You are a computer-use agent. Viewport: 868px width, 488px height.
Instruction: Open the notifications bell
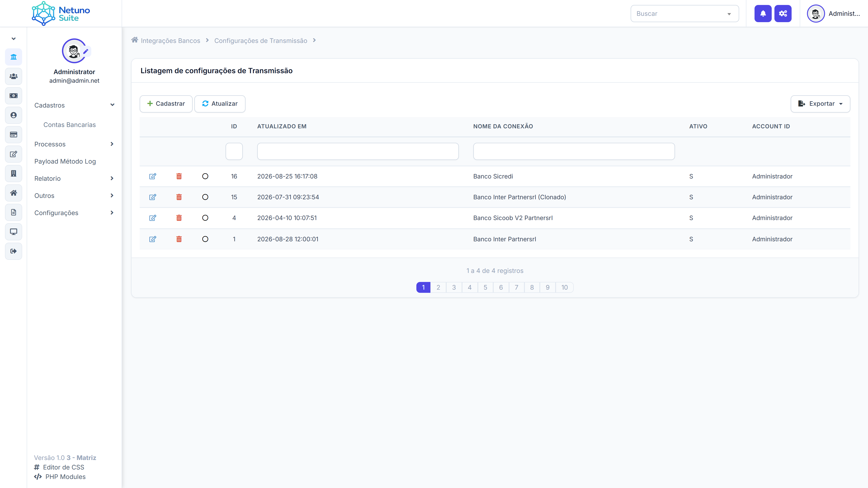[763, 14]
